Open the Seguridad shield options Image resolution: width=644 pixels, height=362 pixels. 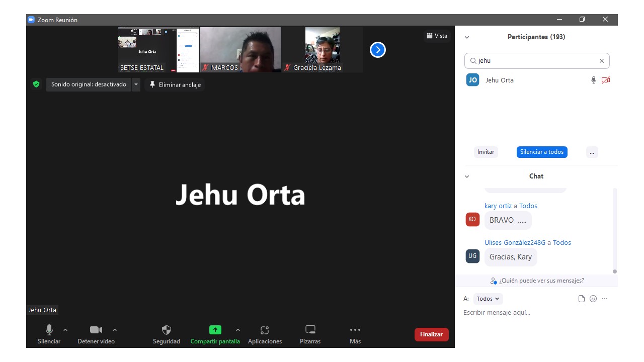pos(167,334)
